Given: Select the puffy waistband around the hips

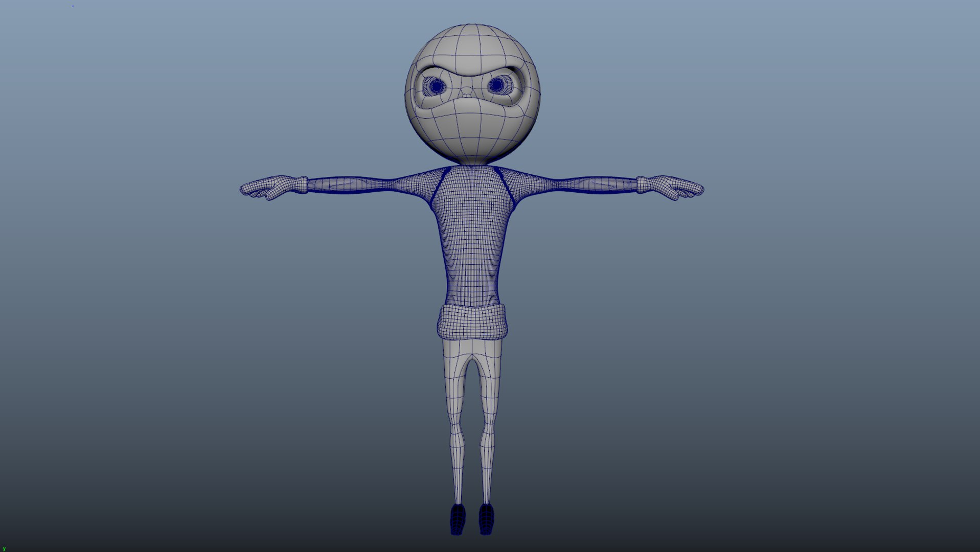Looking at the screenshot, I should (x=472, y=321).
